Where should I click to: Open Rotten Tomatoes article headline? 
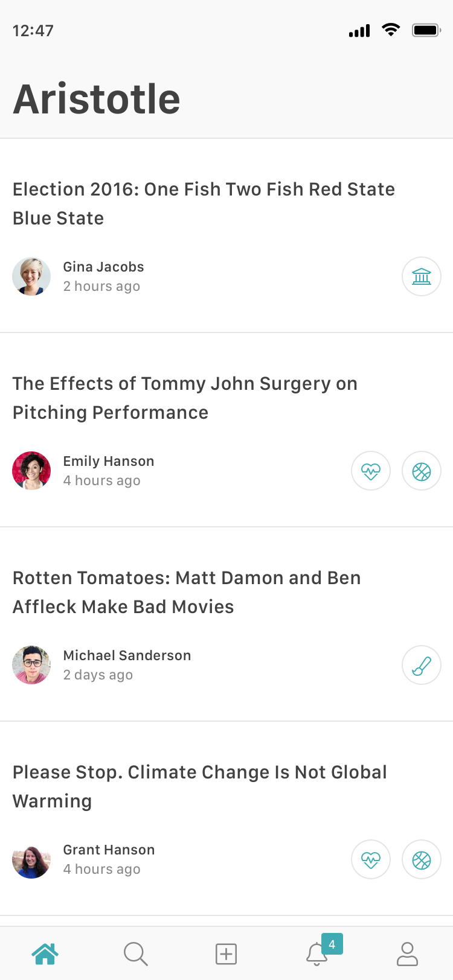click(187, 592)
